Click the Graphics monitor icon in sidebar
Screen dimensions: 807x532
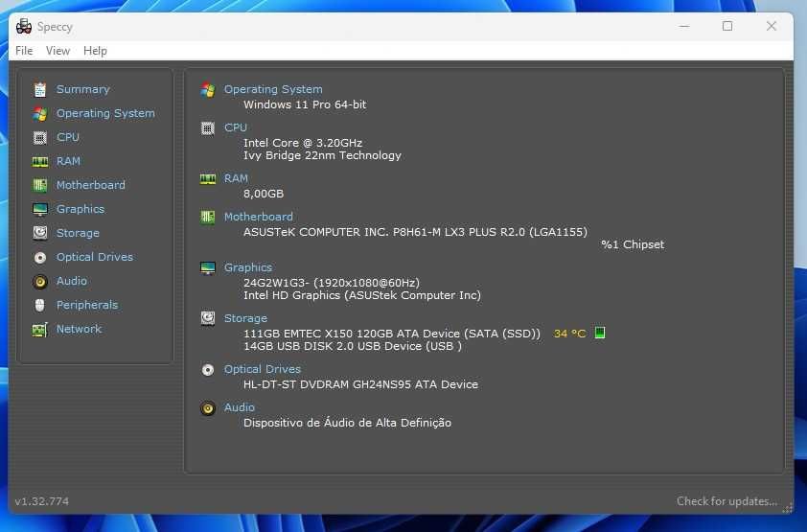point(40,209)
